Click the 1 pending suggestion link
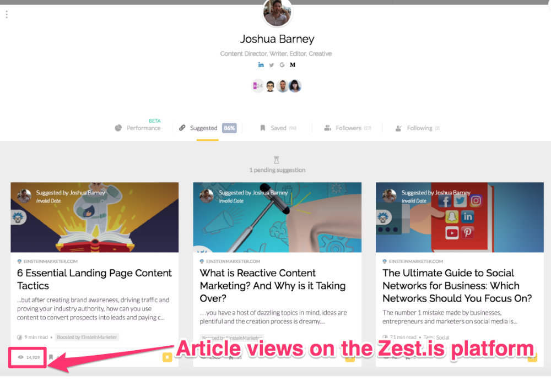 coord(277,170)
